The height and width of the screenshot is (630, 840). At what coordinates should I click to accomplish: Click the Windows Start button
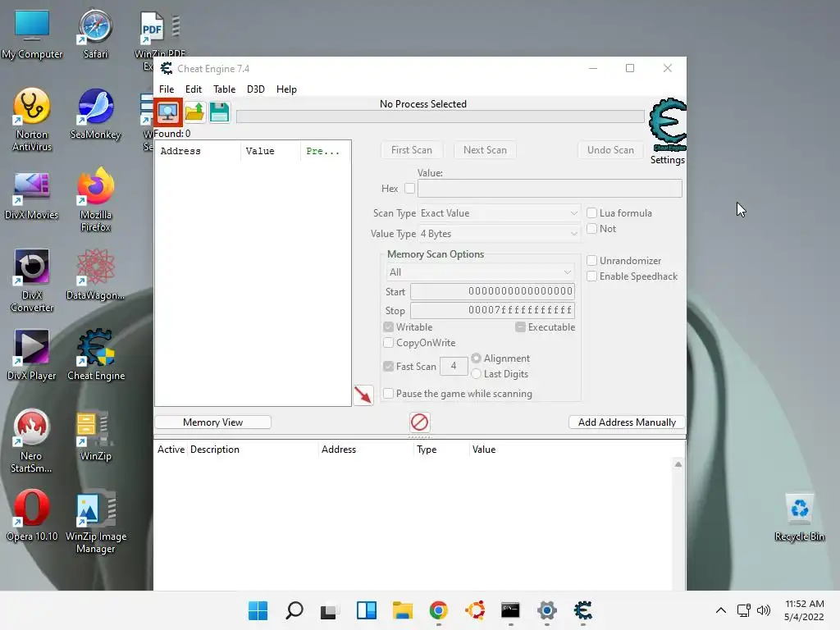pyautogui.click(x=258, y=610)
